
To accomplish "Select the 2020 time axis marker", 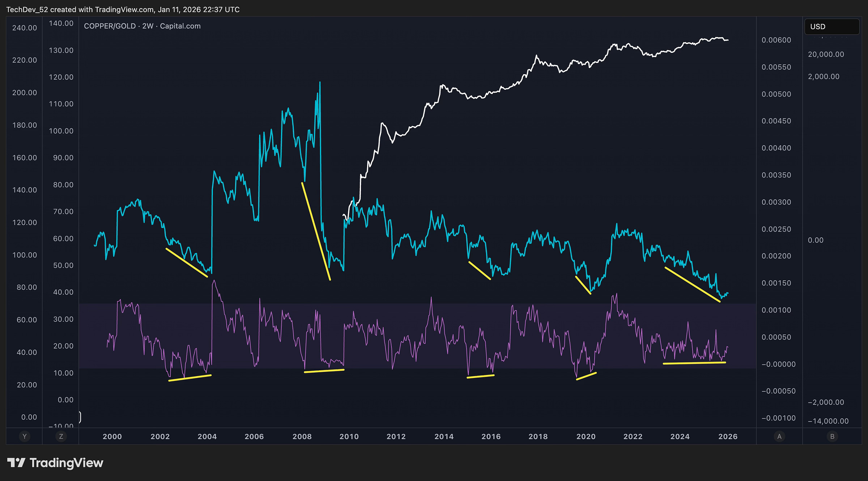I will (586, 437).
